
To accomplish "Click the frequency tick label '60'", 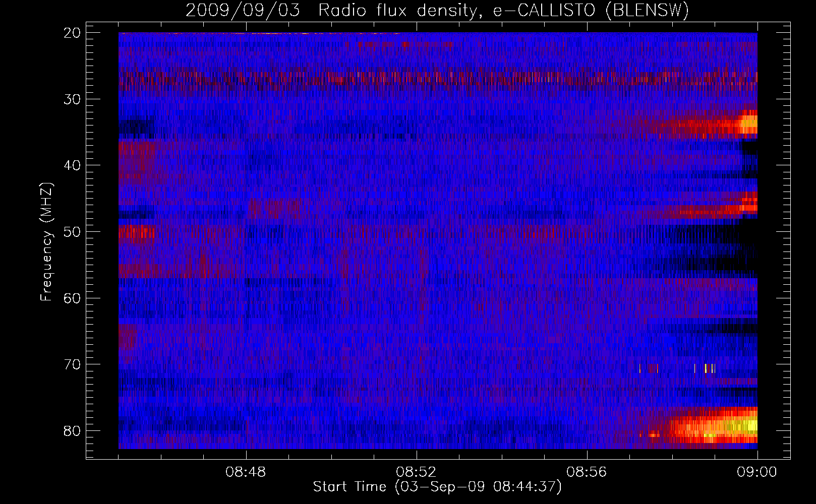I will coord(73,298).
